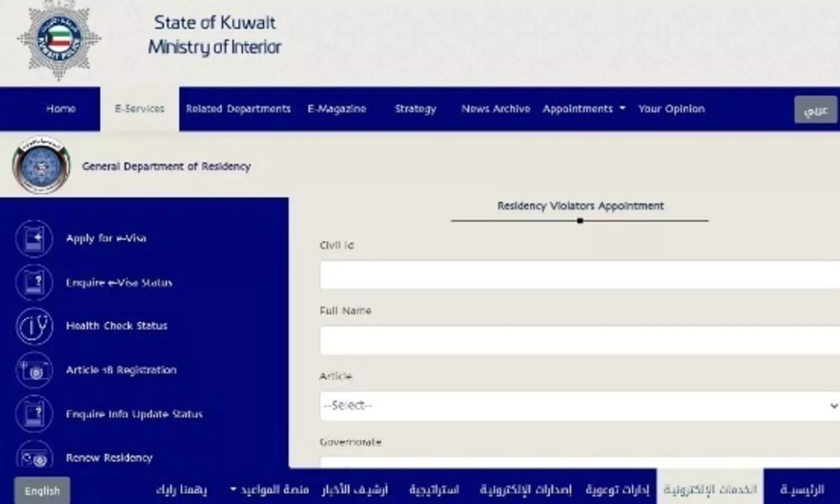The height and width of the screenshot is (504, 840).
Task: Click the Renew Residency icon
Action: tap(34, 458)
